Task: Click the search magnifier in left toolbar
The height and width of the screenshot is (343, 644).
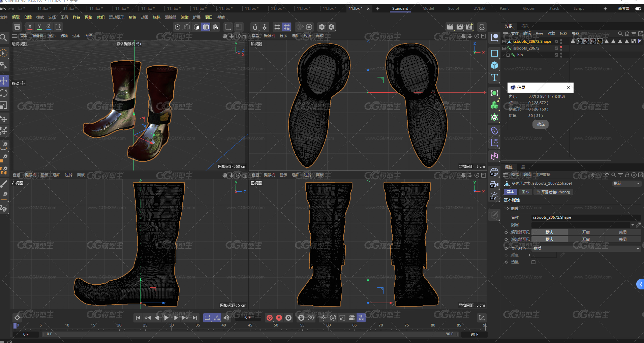Action: 4,37
